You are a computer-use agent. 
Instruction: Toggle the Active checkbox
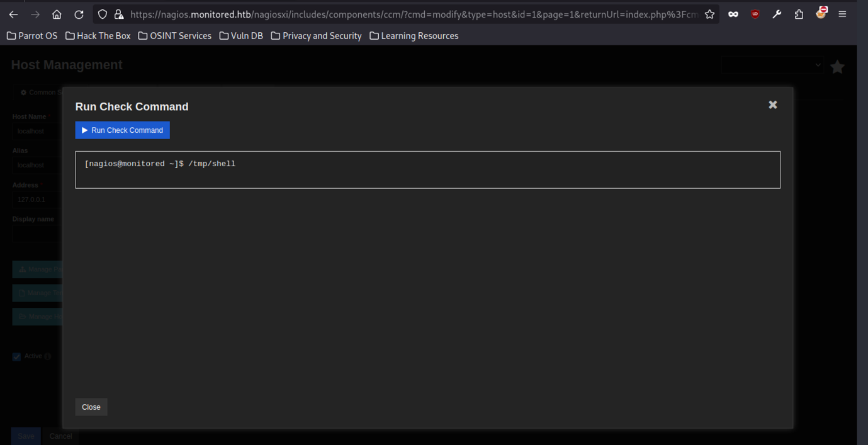17,357
